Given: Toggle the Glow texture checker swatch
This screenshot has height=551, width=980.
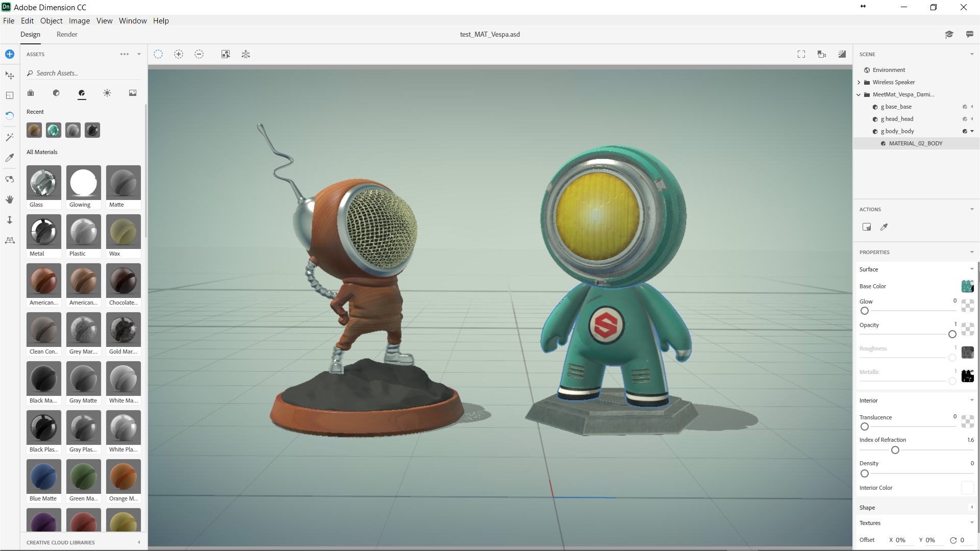Looking at the screenshot, I should click(x=967, y=306).
